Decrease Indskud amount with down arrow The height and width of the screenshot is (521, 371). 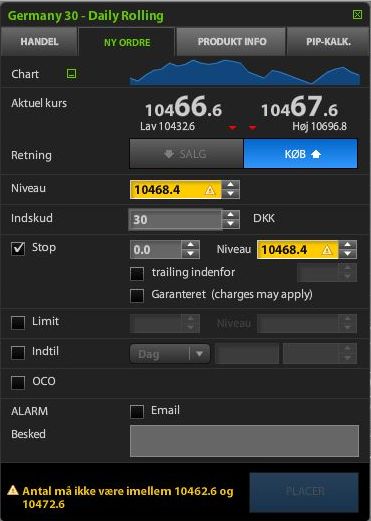pos(231,224)
